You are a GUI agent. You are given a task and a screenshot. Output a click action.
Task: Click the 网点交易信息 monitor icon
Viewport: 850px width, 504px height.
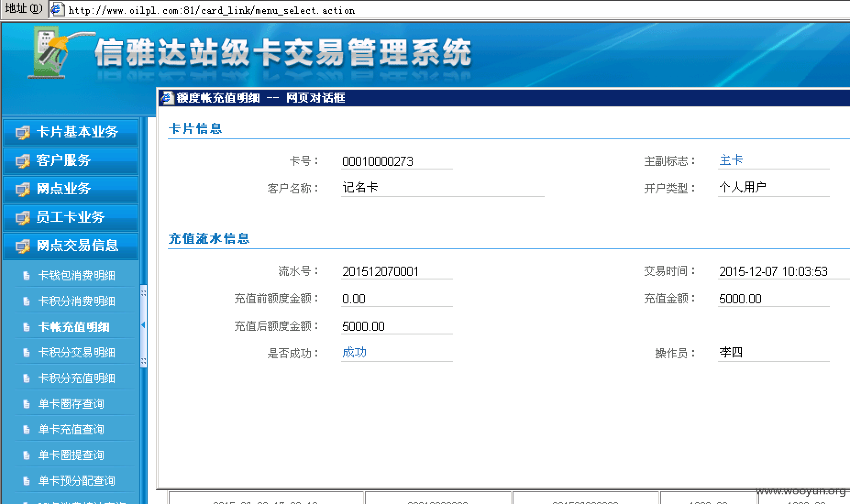[x=22, y=247]
